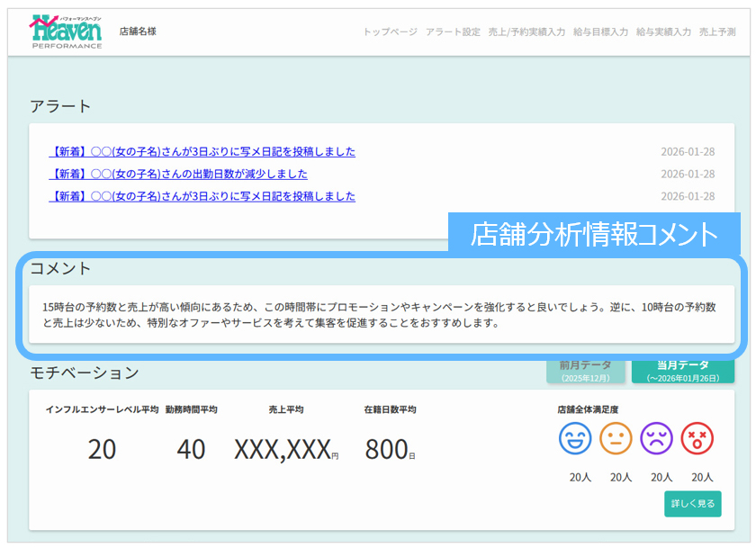Select the purple sad face satisfaction icon

coord(656,438)
